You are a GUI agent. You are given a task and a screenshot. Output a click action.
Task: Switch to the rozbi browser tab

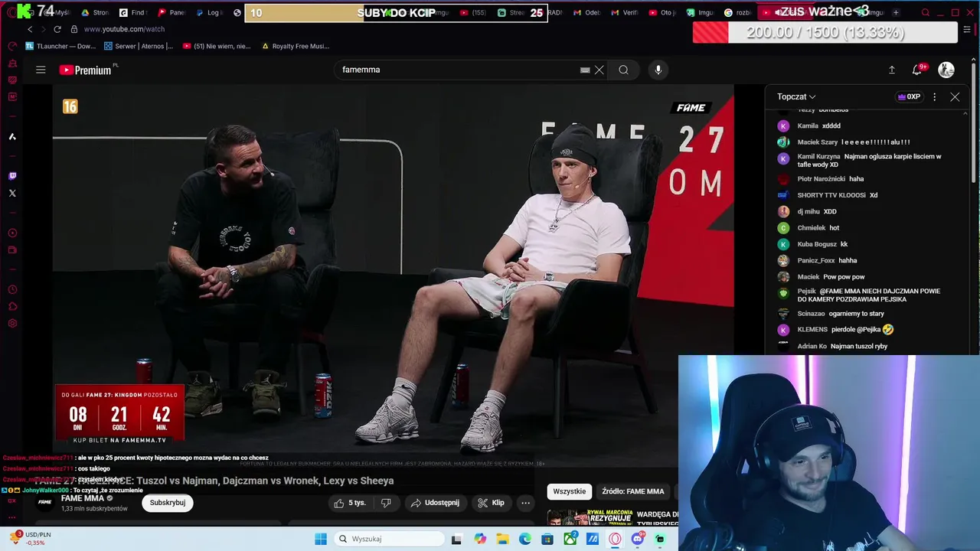737,13
